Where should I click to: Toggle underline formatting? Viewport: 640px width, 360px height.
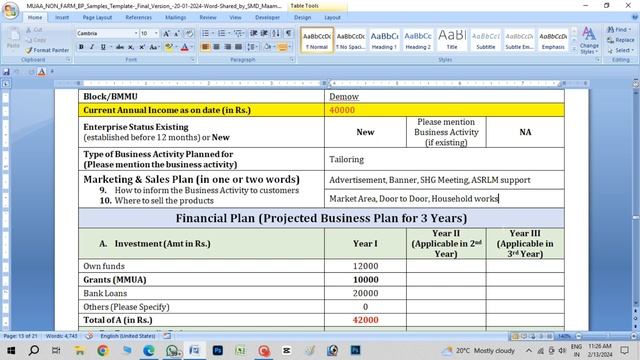click(x=103, y=47)
